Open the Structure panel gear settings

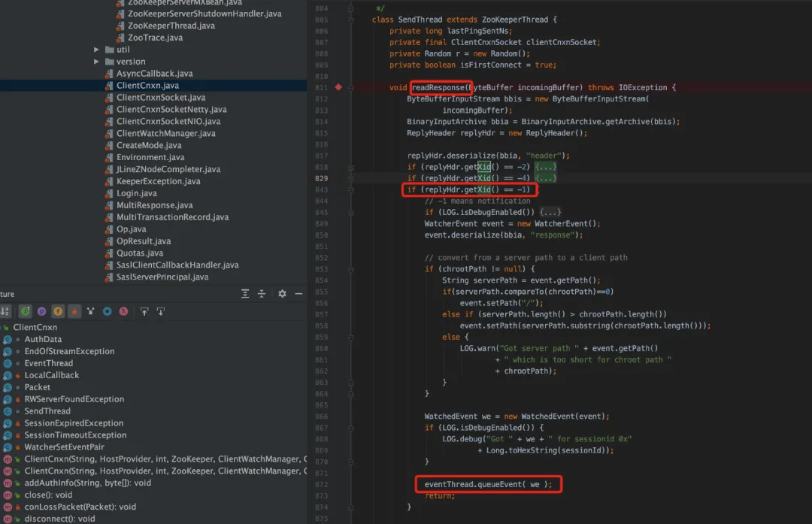[282, 294]
